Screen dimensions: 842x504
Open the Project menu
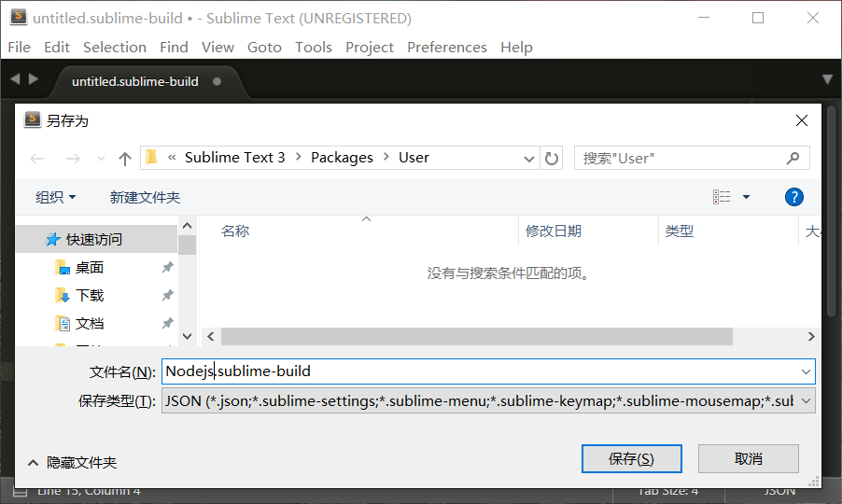(370, 48)
